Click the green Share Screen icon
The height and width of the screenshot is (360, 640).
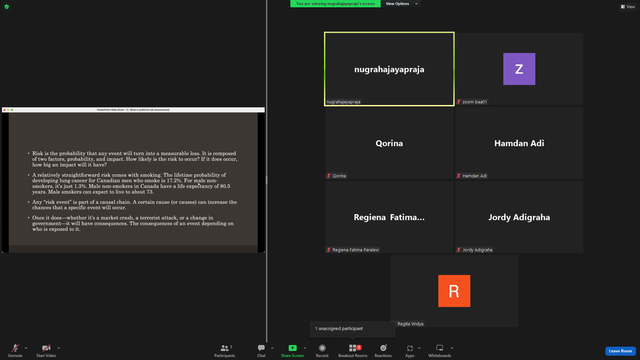(x=293, y=348)
